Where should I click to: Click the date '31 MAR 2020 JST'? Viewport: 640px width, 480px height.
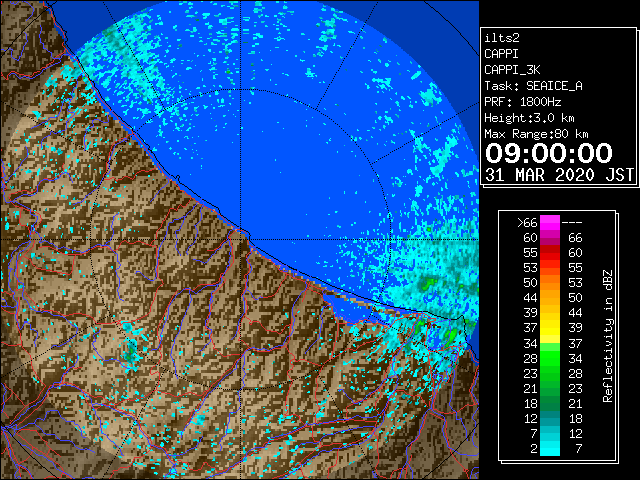[x=559, y=175]
